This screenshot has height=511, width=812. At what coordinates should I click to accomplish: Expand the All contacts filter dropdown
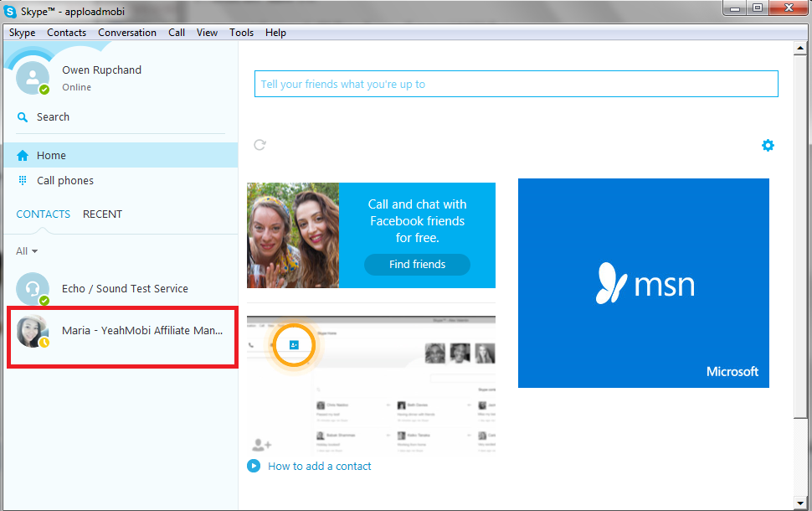pos(27,251)
